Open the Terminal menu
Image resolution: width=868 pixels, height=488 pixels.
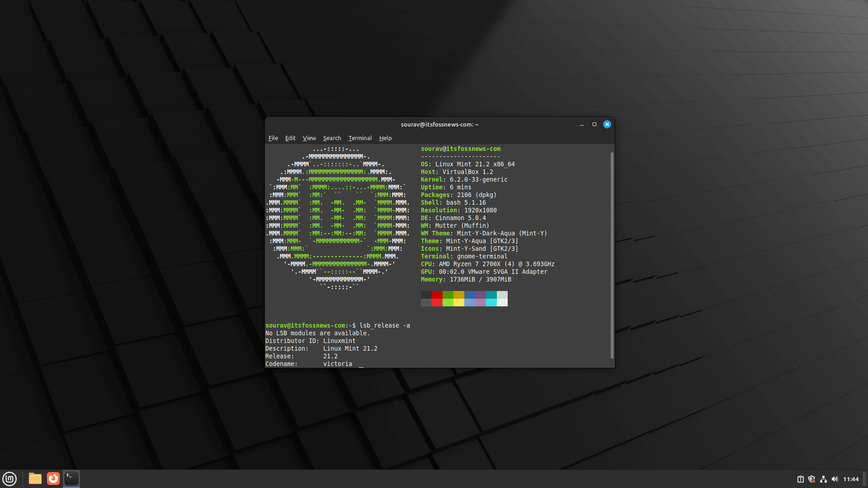(x=360, y=138)
